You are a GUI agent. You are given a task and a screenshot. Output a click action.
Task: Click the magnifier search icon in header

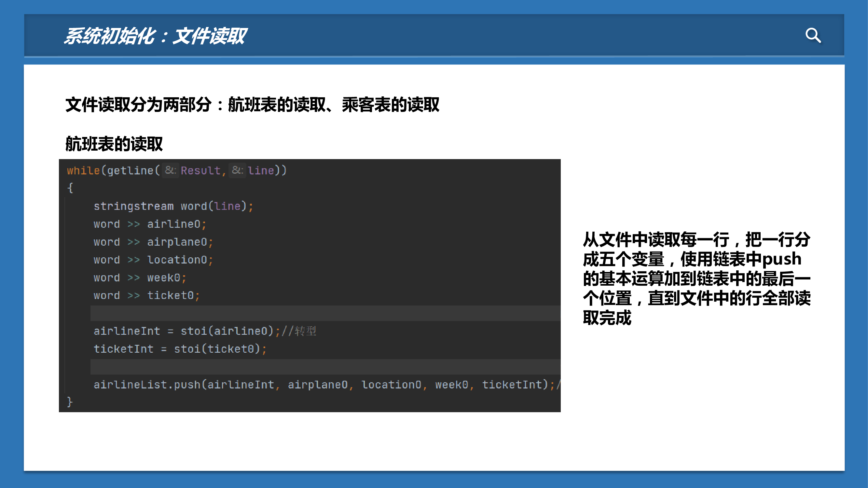click(813, 35)
